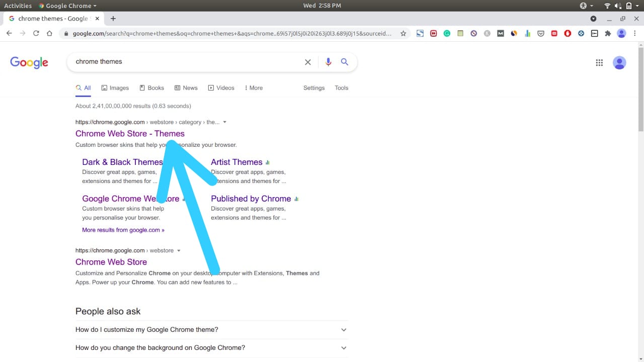Open the accessibility menu in the top bar

(x=586, y=6)
